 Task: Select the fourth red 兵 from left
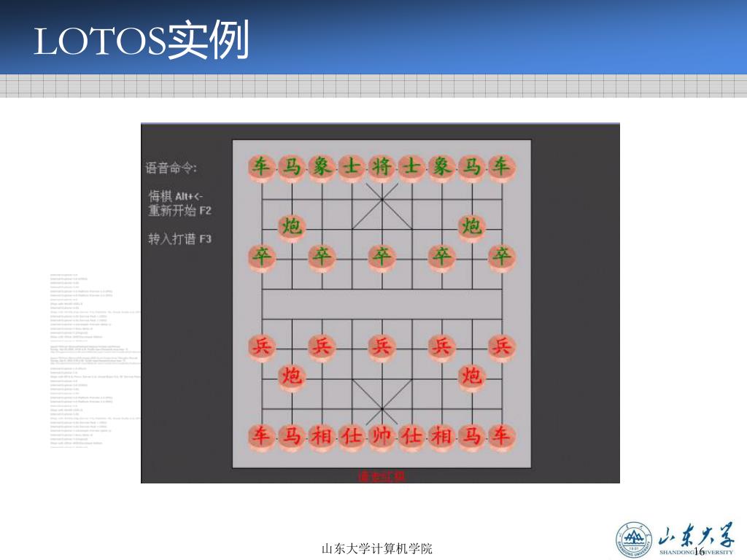[x=441, y=348]
